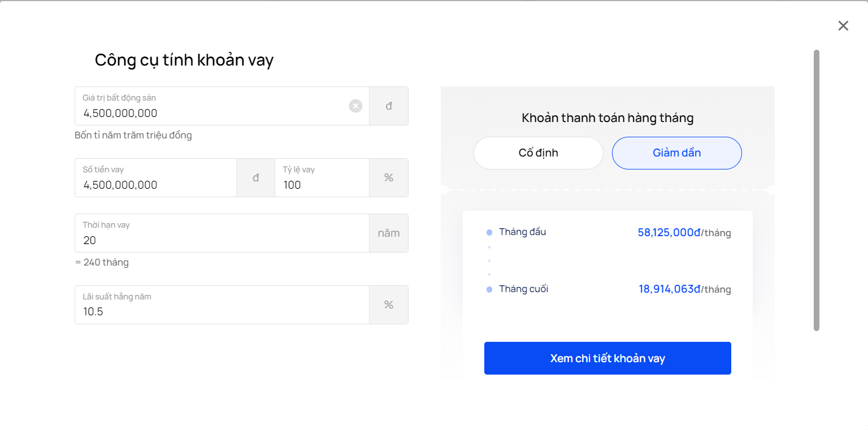The height and width of the screenshot is (426, 868).
Task: Click the dialog's vertical scrollbar
Action: point(817,190)
